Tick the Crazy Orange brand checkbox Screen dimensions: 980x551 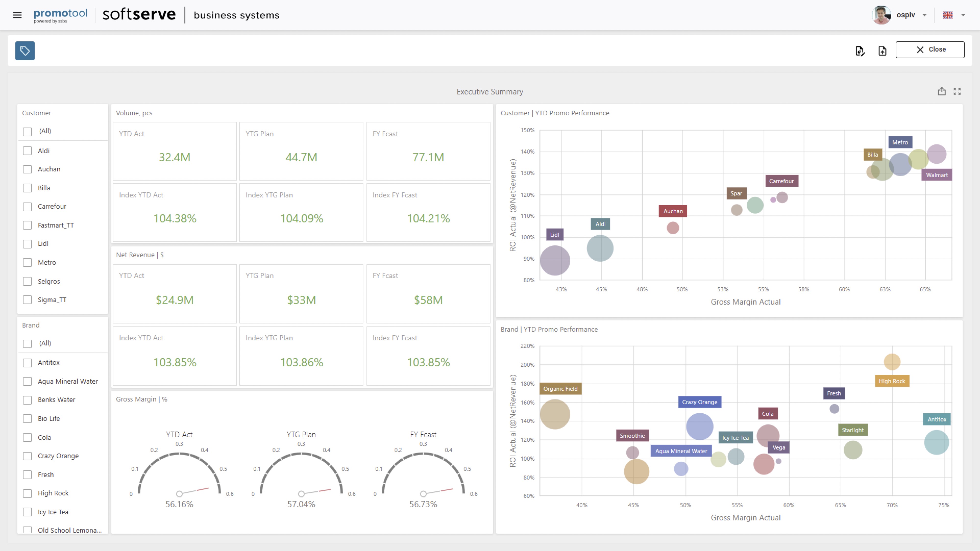pos(27,456)
